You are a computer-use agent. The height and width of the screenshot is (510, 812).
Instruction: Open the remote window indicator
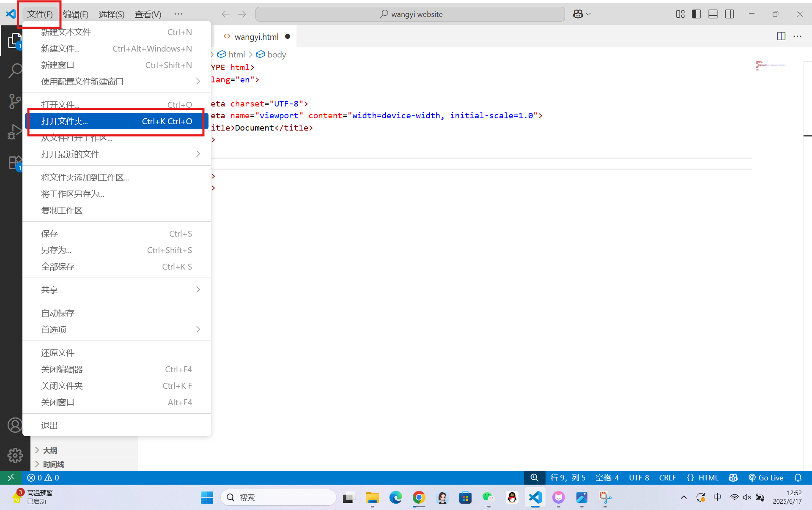[11, 477]
